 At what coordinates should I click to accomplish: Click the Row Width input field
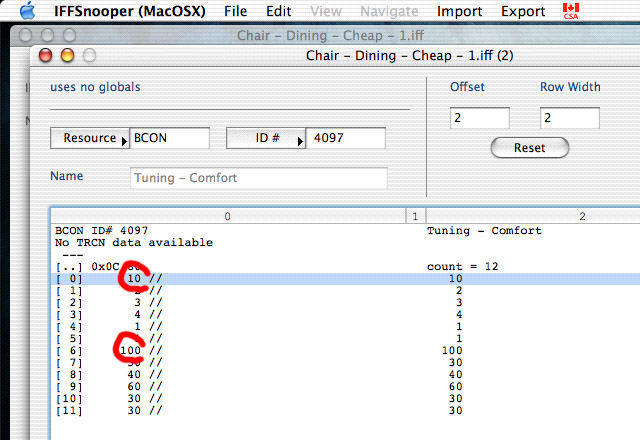point(569,119)
